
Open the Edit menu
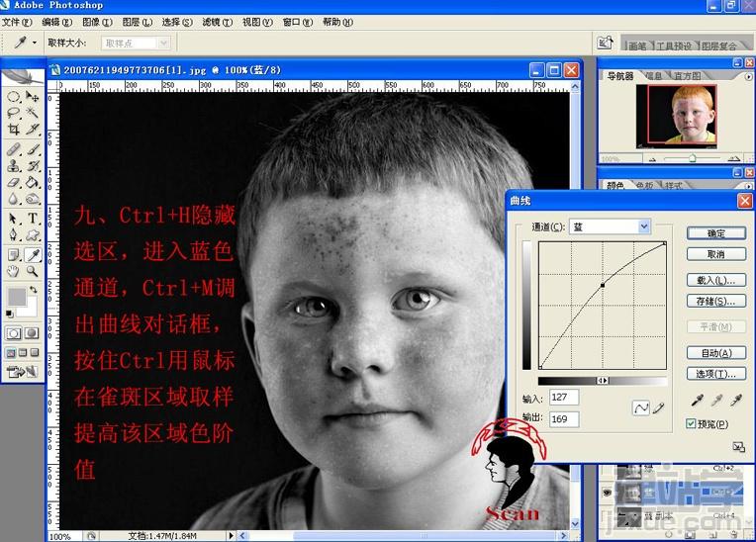click(x=56, y=22)
